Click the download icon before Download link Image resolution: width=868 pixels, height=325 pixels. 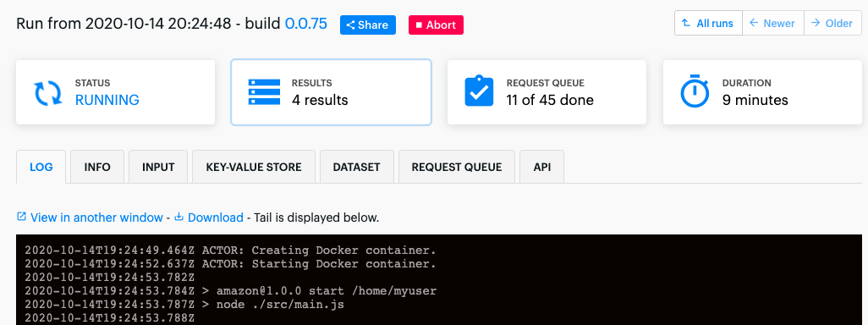(x=179, y=217)
